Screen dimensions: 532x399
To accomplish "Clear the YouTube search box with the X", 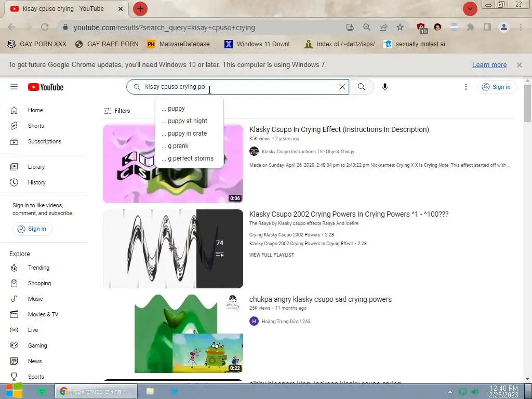I will pos(342,87).
